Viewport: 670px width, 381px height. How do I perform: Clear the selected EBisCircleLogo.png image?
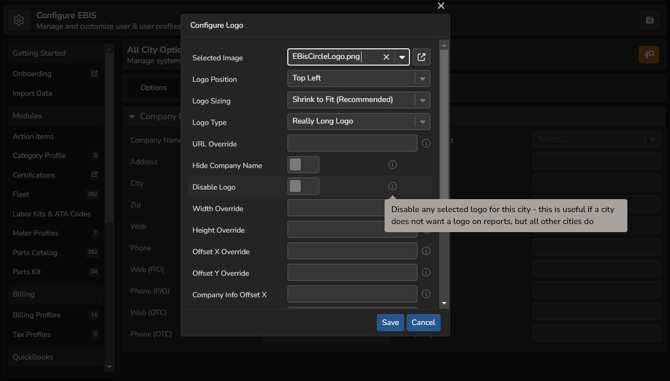[386, 57]
